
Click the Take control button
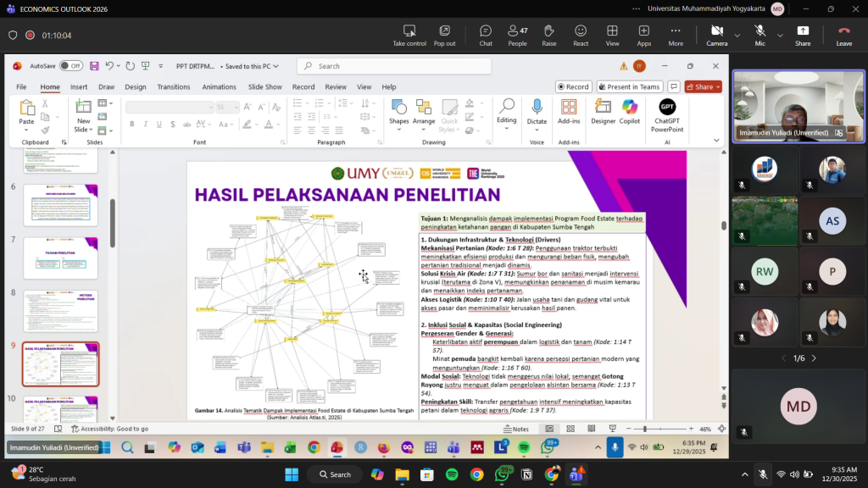(x=409, y=35)
